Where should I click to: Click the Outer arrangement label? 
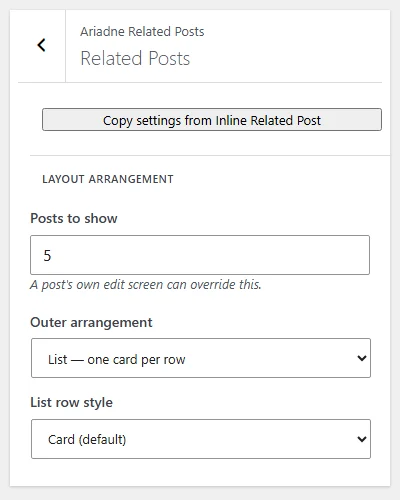point(91,323)
